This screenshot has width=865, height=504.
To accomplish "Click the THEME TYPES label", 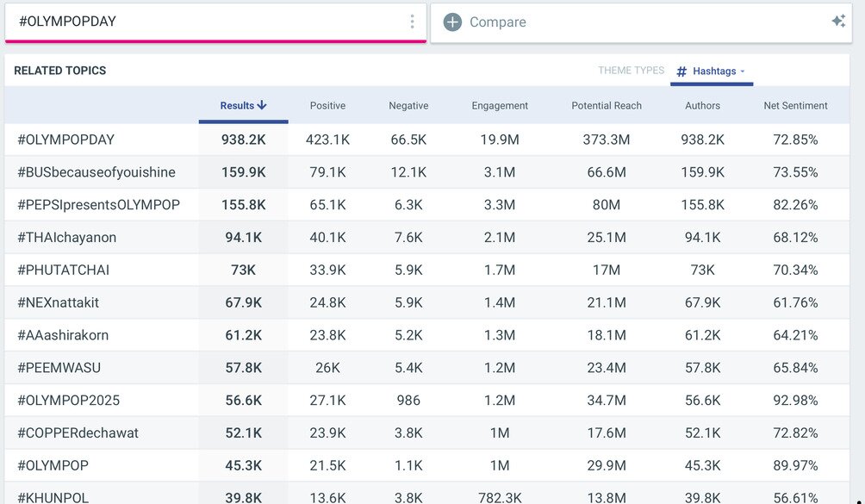I will coord(632,71).
